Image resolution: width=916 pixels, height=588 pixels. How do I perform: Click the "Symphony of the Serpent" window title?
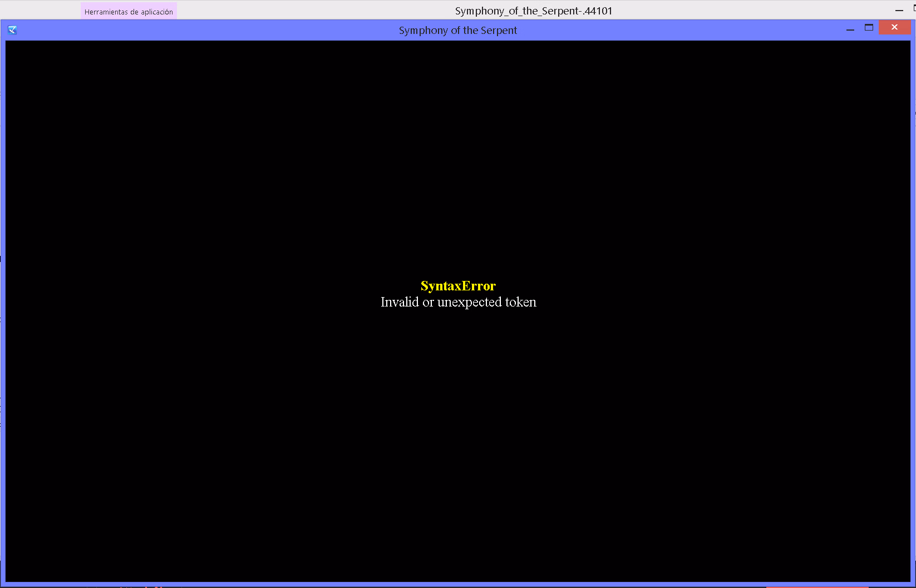458,31
